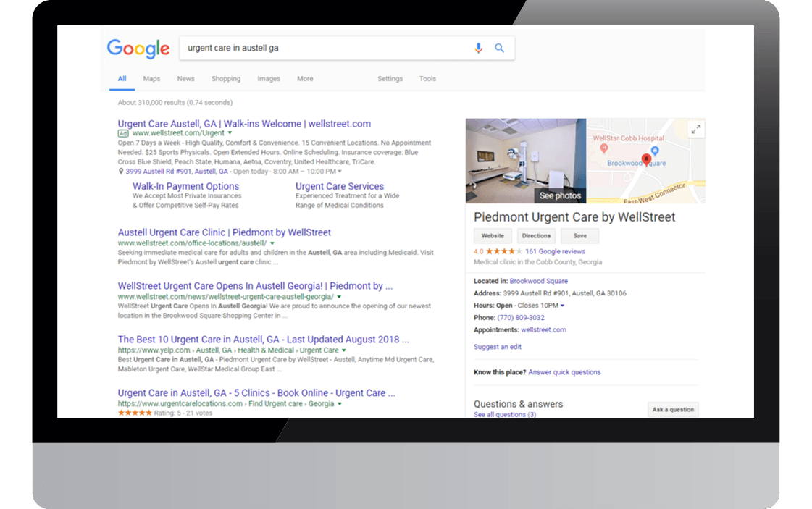The width and height of the screenshot is (812, 509).
Task: Click Suggest an edit
Action: point(497,347)
